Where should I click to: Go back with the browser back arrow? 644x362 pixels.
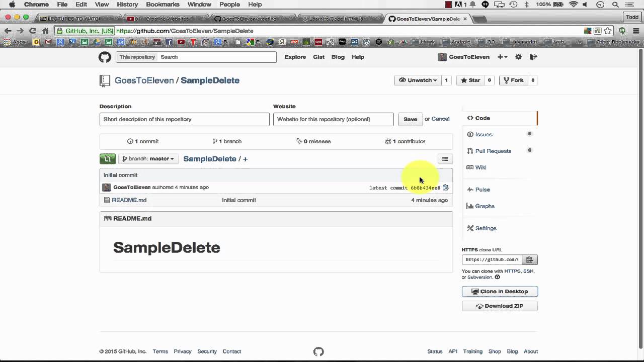(8, 31)
